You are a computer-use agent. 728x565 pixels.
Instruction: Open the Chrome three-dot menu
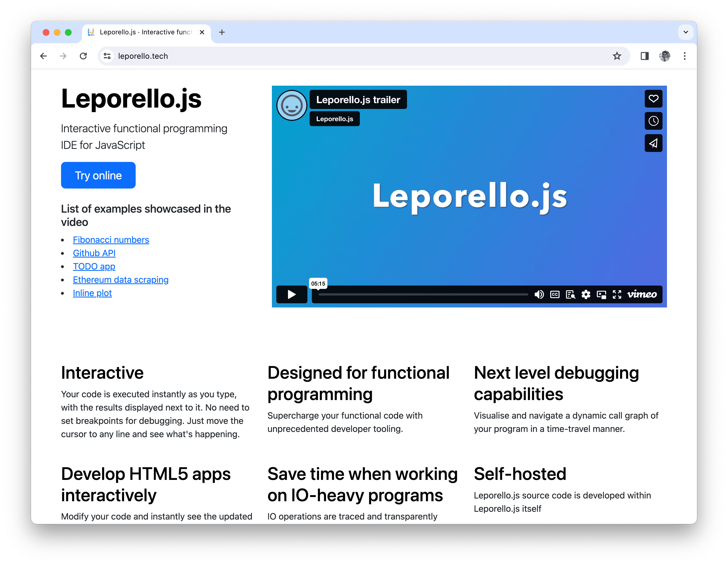[684, 56]
